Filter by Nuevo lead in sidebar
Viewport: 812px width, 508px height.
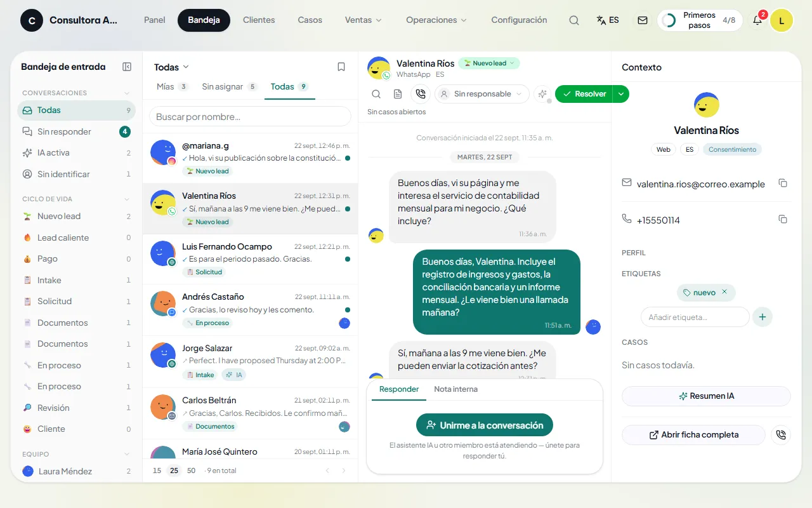pyautogui.click(x=76, y=217)
